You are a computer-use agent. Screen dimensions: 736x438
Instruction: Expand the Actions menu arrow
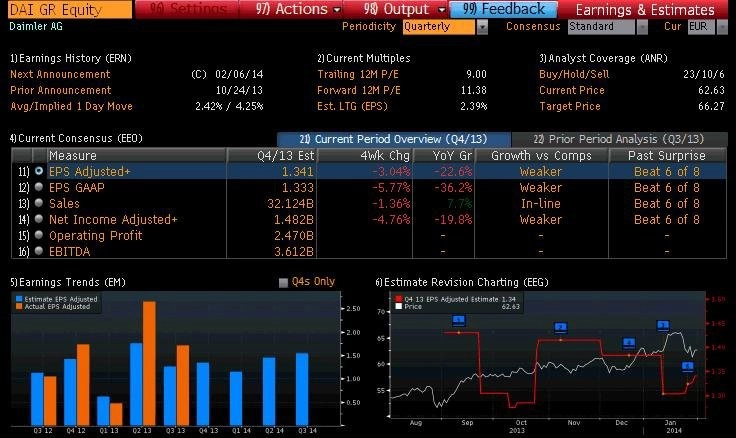[x=337, y=10]
